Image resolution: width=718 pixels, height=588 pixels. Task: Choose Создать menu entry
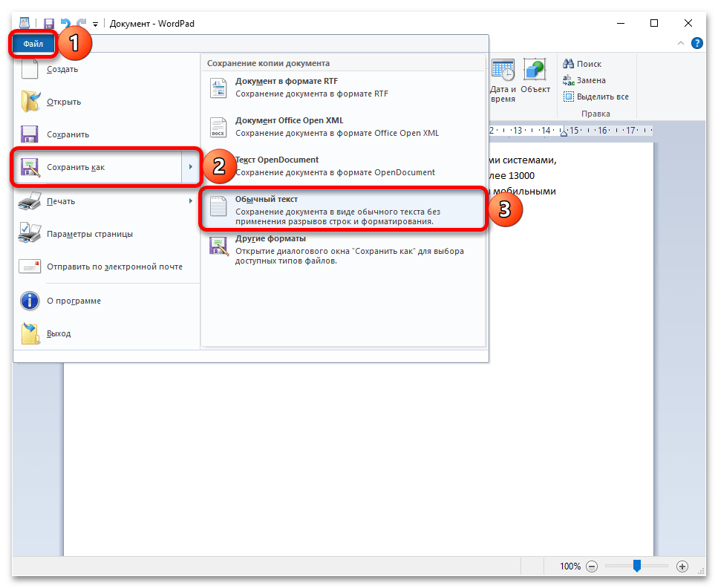(x=107, y=69)
